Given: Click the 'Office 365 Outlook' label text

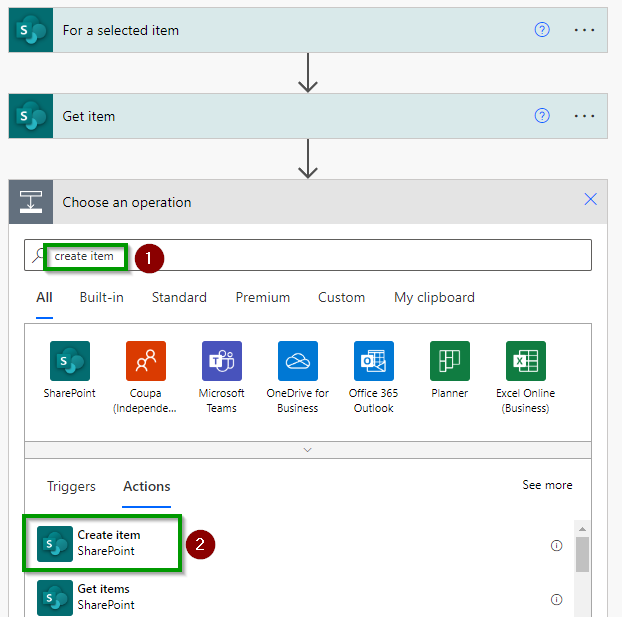Looking at the screenshot, I should pyautogui.click(x=374, y=400).
